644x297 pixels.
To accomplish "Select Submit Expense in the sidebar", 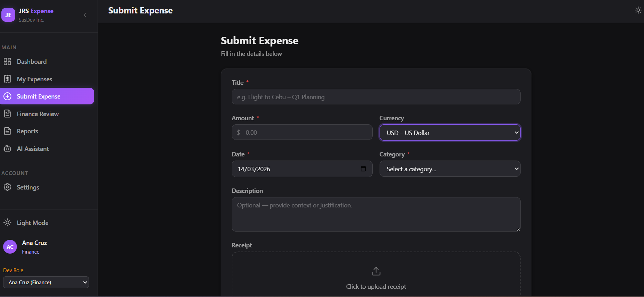I will [47, 96].
